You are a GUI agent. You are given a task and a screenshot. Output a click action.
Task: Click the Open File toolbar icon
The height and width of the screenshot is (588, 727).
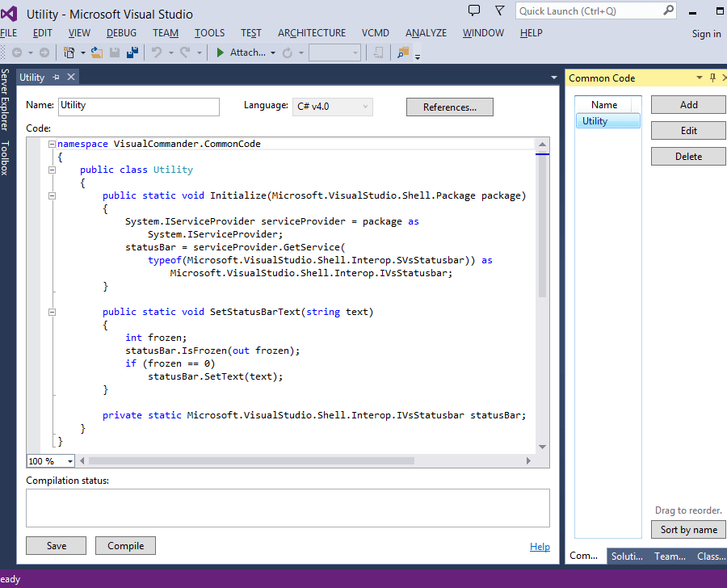tap(97, 52)
